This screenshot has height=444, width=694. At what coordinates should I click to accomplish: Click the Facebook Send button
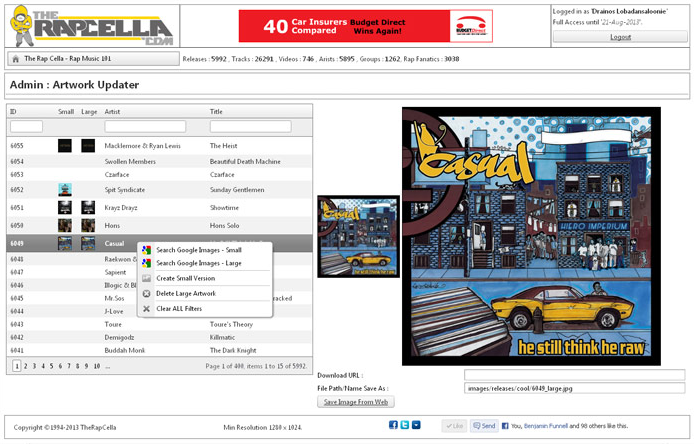(x=484, y=426)
